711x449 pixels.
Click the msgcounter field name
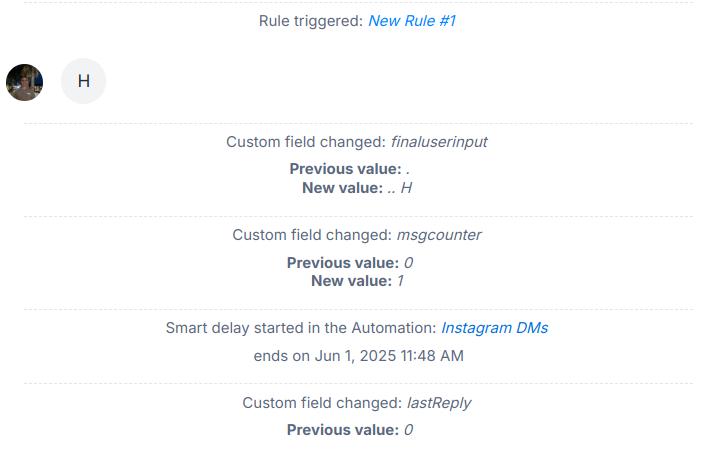click(x=439, y=235)
